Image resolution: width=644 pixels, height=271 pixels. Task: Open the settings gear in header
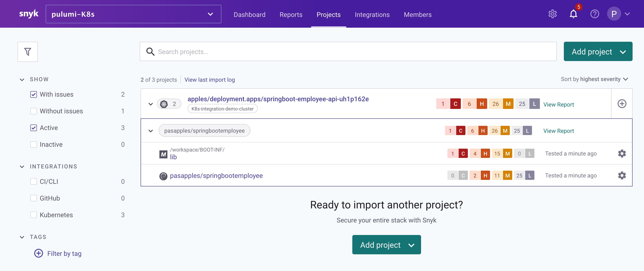click(x=552, y=14)
